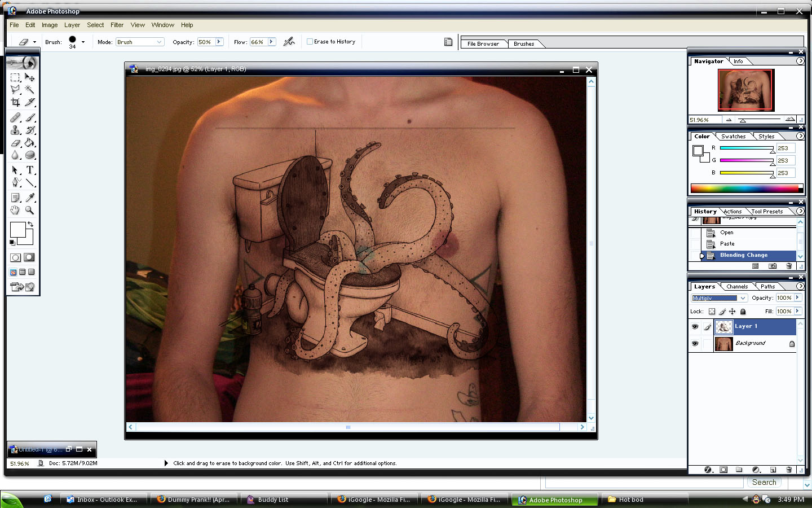Open the Brushes palette tab
Image resolution: width=812 pixels, height=508 pixels.
point(524,44)
